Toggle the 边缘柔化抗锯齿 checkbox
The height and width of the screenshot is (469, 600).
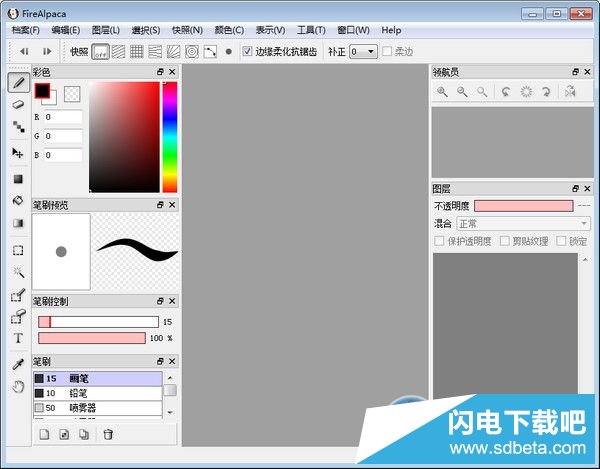point(248,51)
